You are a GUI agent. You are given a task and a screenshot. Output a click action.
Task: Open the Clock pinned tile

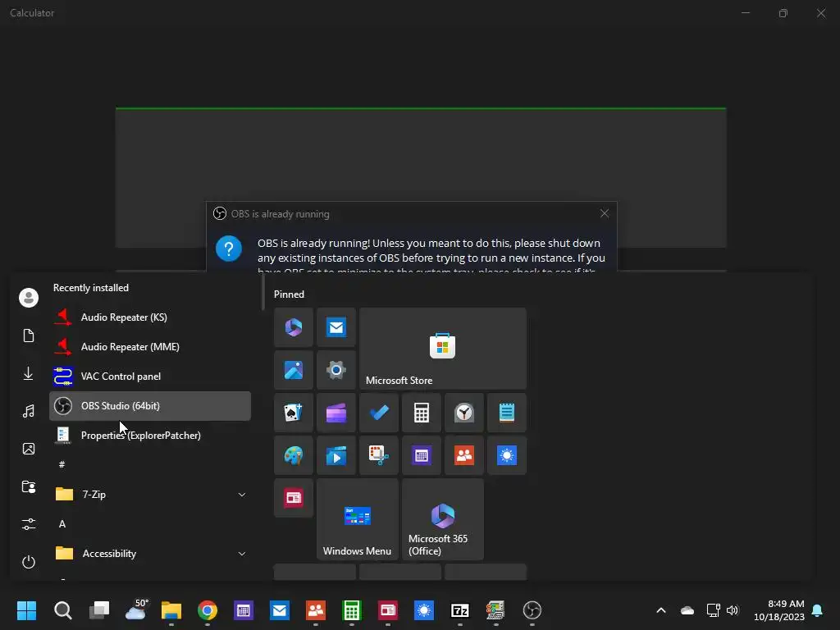(x=464, y=413)
